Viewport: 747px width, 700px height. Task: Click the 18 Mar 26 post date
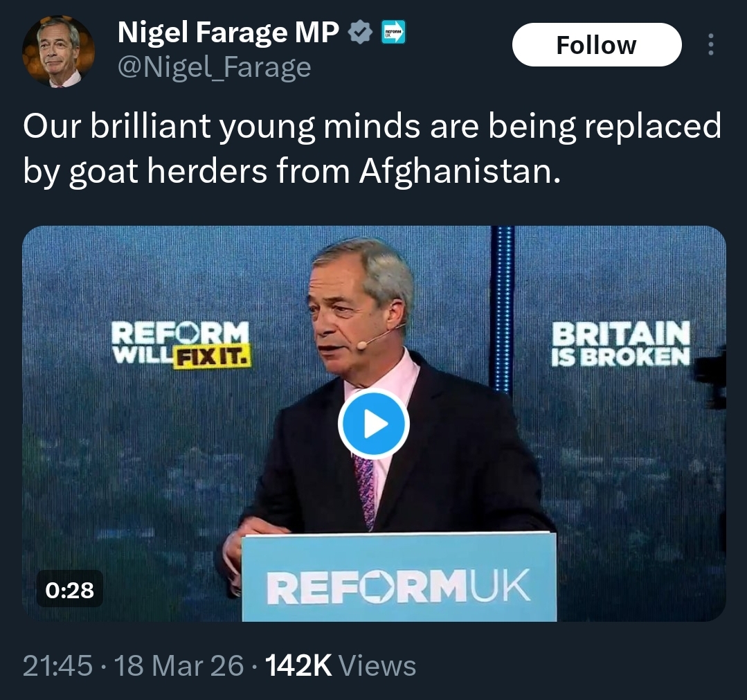coord(179,666)
